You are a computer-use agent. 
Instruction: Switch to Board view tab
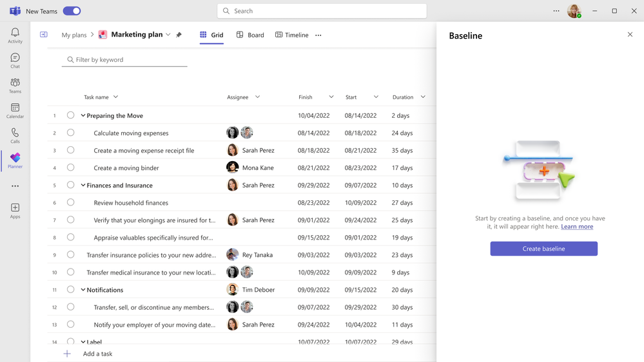point(250,35)
